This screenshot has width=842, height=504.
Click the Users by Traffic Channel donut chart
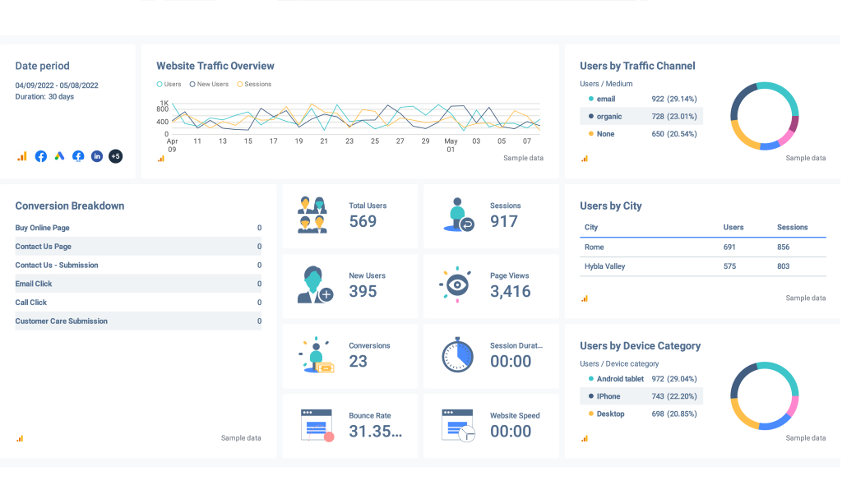tap(765, 116)
